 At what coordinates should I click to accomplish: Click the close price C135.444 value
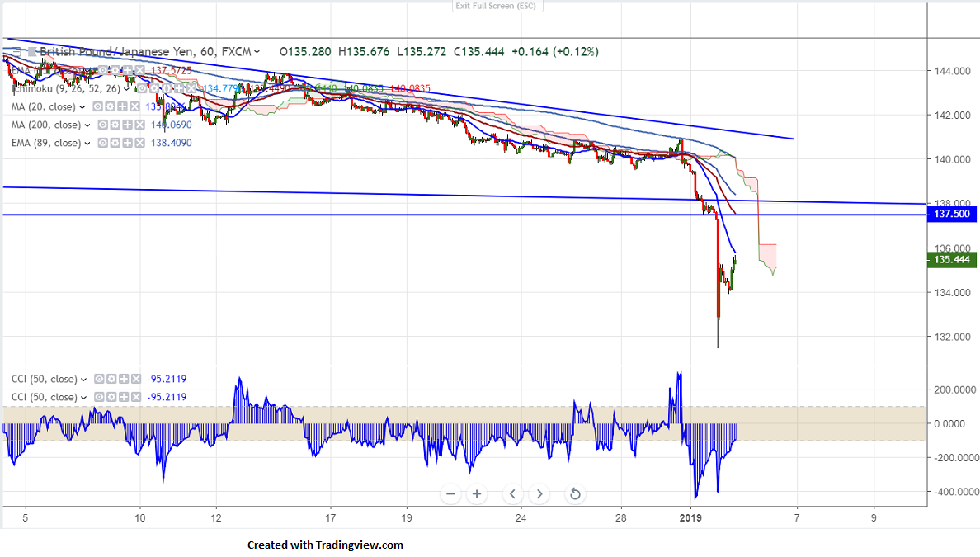[478, 52]
